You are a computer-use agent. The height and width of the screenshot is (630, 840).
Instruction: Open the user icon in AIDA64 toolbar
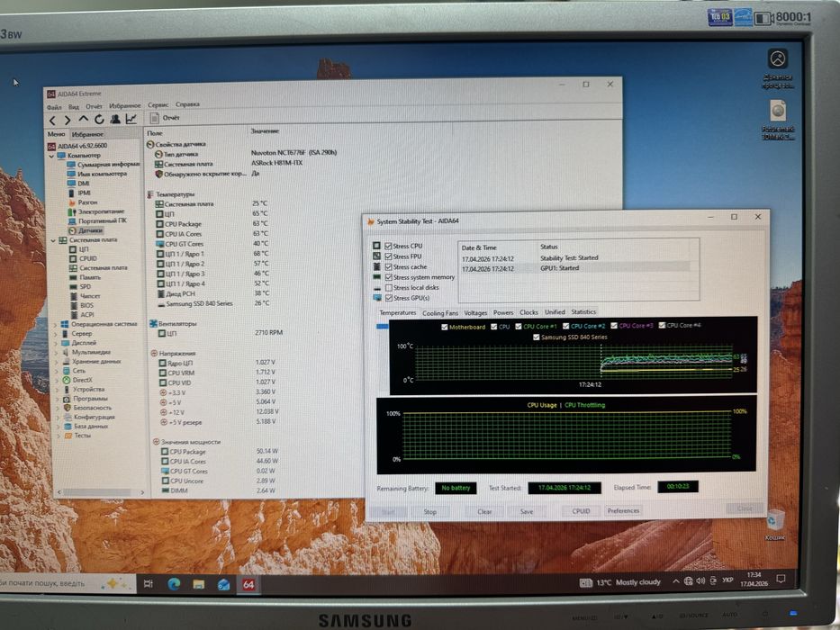pos(114,119)
